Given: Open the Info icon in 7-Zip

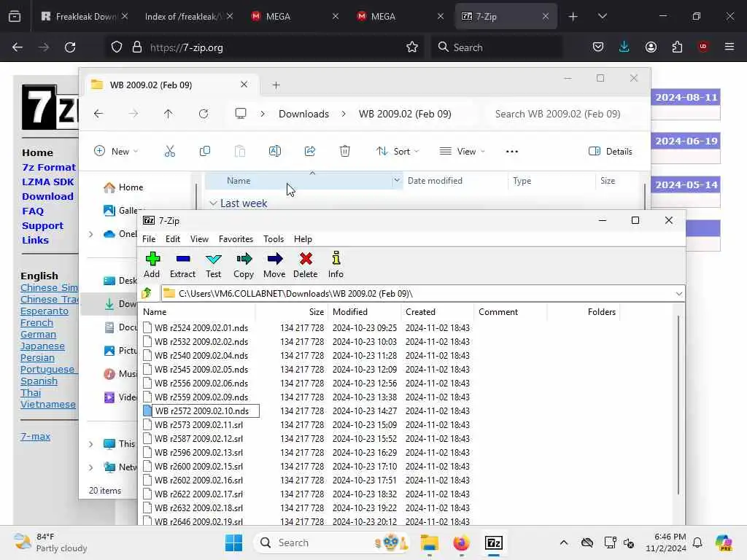Looking at the screenshot, I should (x=336, y=265).
